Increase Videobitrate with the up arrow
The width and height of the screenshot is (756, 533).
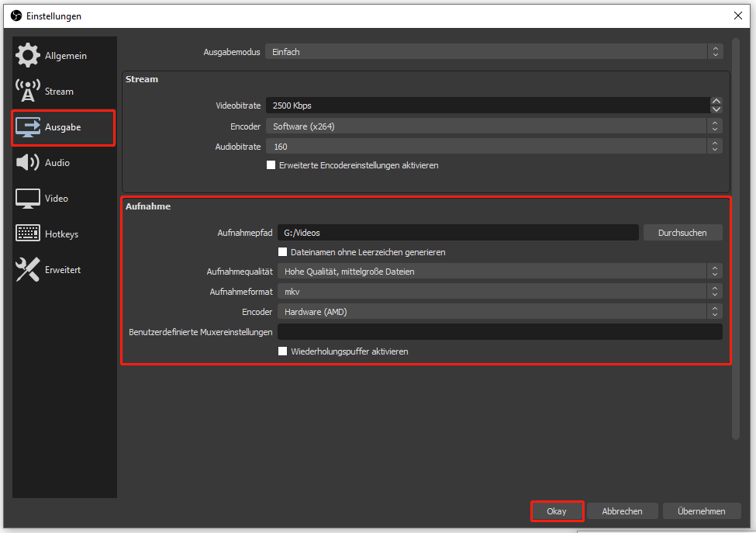[716, 102]
